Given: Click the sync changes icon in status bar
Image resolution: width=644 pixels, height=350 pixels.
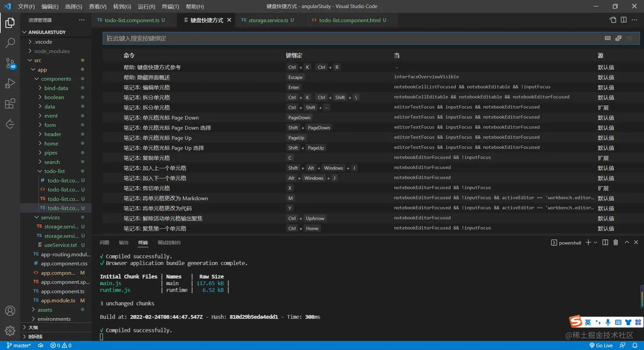Looking at the screenshot, I should (40, 346).
